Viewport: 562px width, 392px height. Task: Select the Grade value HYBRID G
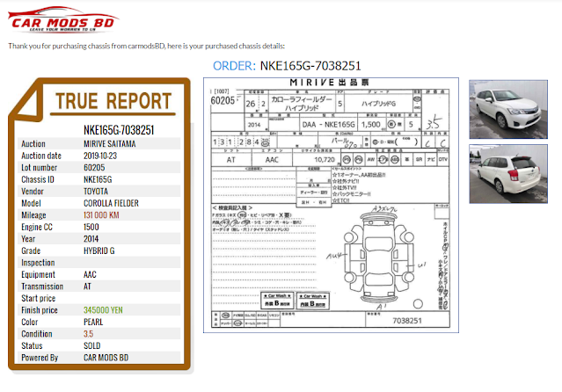click(99, 250)
